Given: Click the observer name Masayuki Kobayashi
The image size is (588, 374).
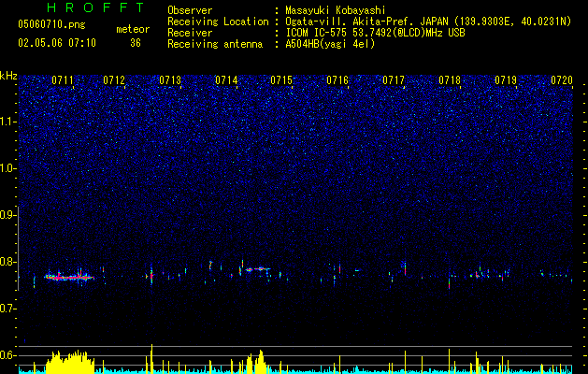Looking at the screenshot, I should point(336,10).
